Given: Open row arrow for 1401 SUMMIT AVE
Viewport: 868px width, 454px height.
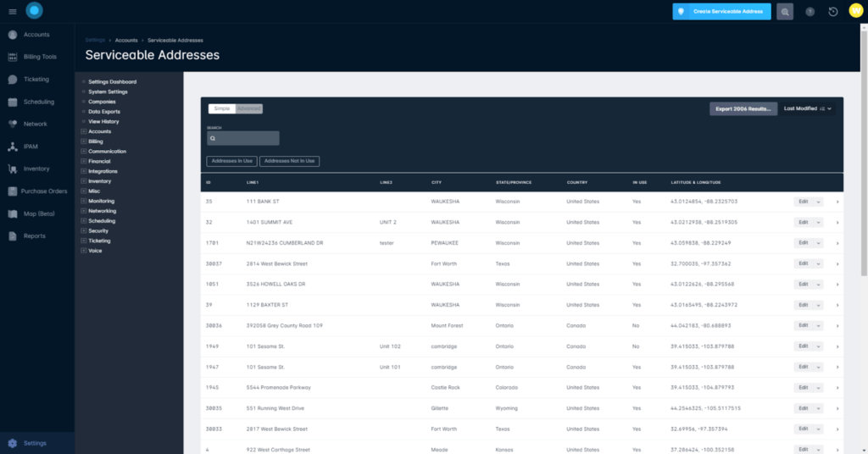Looking at the screenshot, I should 837,222.
